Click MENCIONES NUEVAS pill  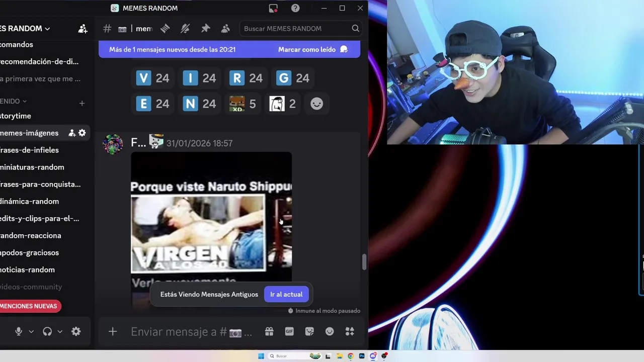click(30, 306)
